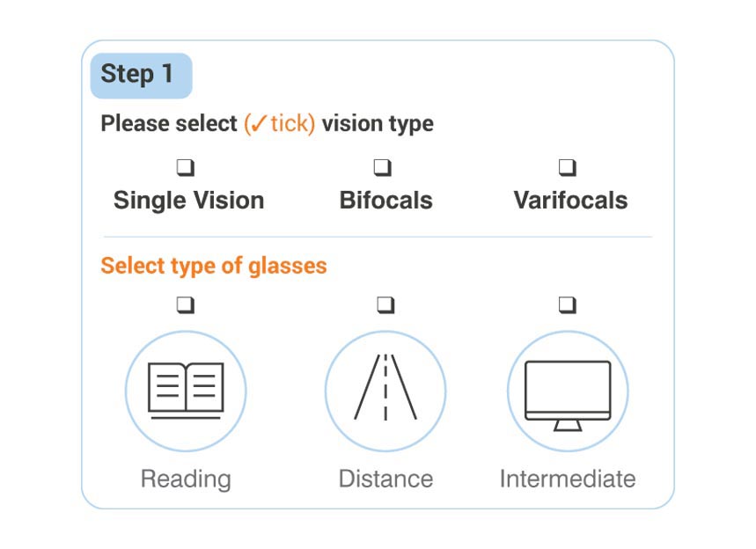Click the Distance caption text
This screenshot has width=756, height=549.
(x=385, y=479)
